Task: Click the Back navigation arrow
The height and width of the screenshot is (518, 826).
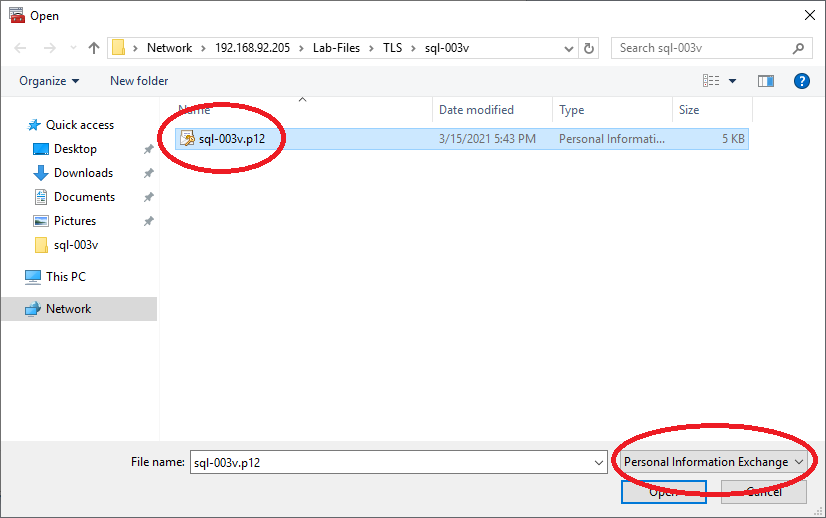Action: click(x=19, y=48)
